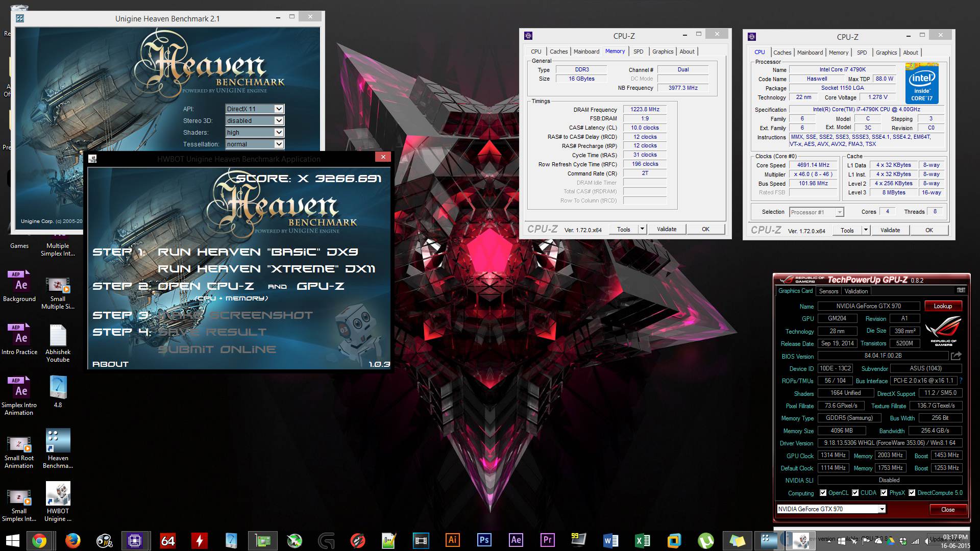
Task: Expand the API dropdown showing DirectX 11
Action: tap(279, 109)
